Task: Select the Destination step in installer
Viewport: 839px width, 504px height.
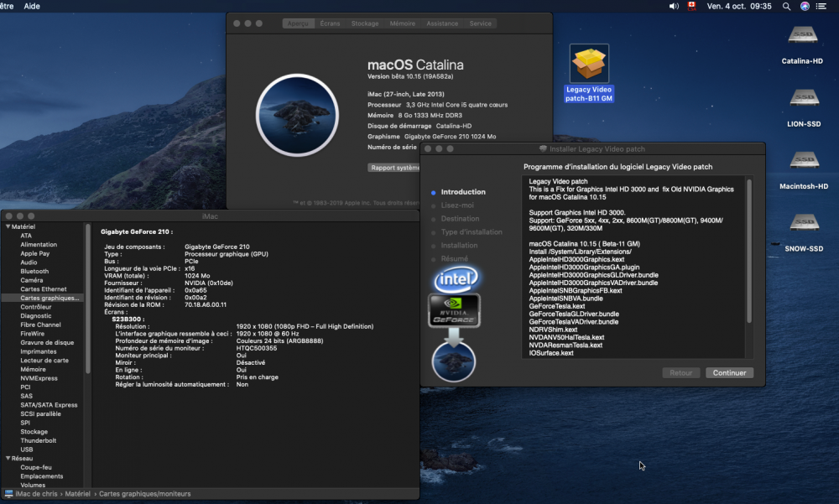Action: point(460,219)
